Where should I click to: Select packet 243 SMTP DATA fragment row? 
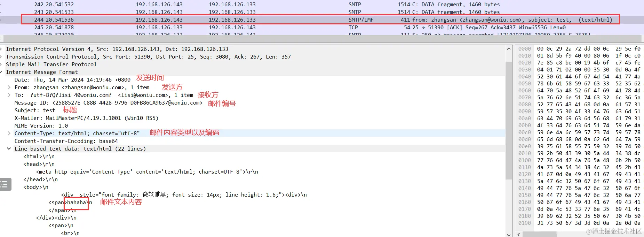click(x=322, y=12)
